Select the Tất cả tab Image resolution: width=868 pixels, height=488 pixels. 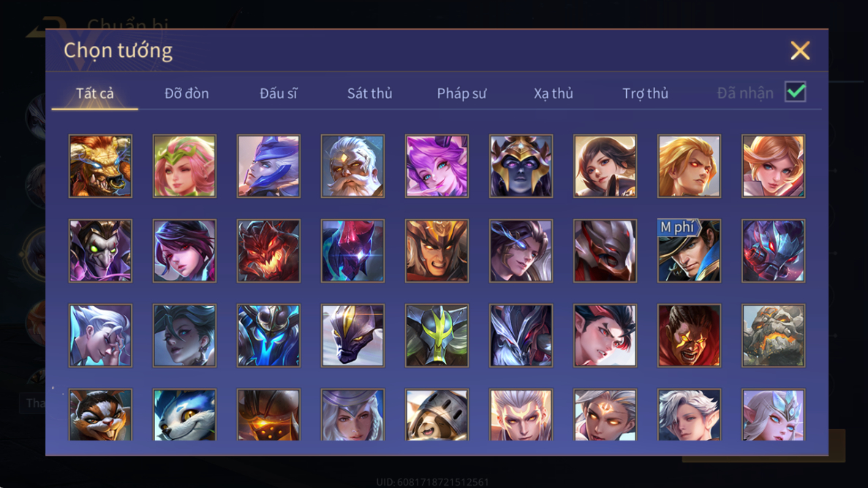pos(94,93)
